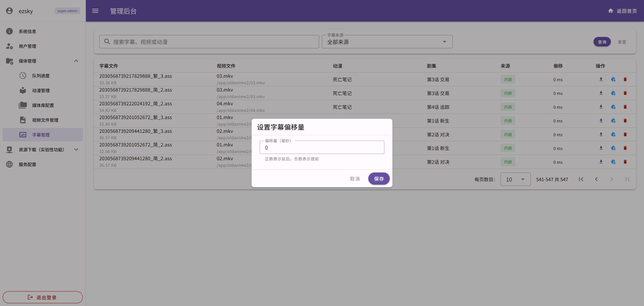Open offset settings for 第4话 追踪 subtitle
Image resolution: width=644 pixels, height=306 pixels.
(x=613, y=107)
